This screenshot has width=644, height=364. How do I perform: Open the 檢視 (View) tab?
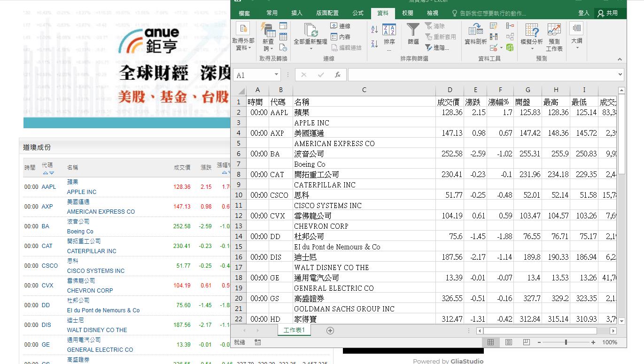tap(433, 13)
